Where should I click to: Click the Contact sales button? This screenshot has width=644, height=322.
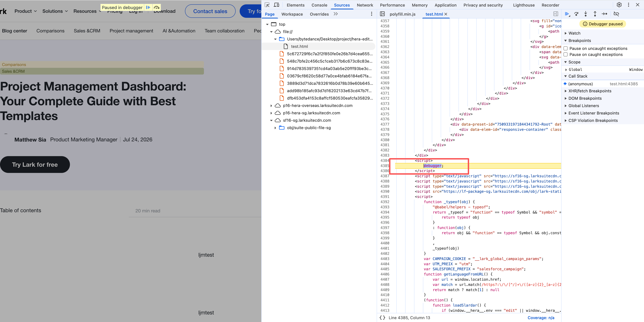(210, 11)
